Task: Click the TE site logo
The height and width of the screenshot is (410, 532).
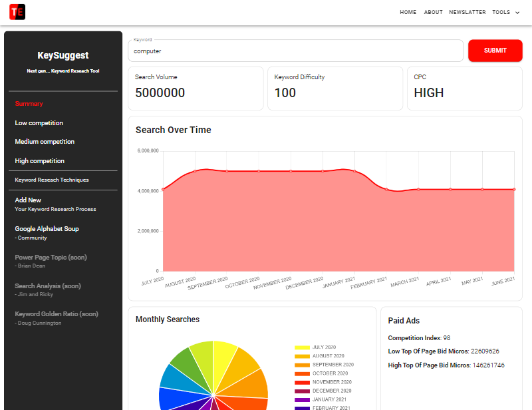Action: [17, 12]
